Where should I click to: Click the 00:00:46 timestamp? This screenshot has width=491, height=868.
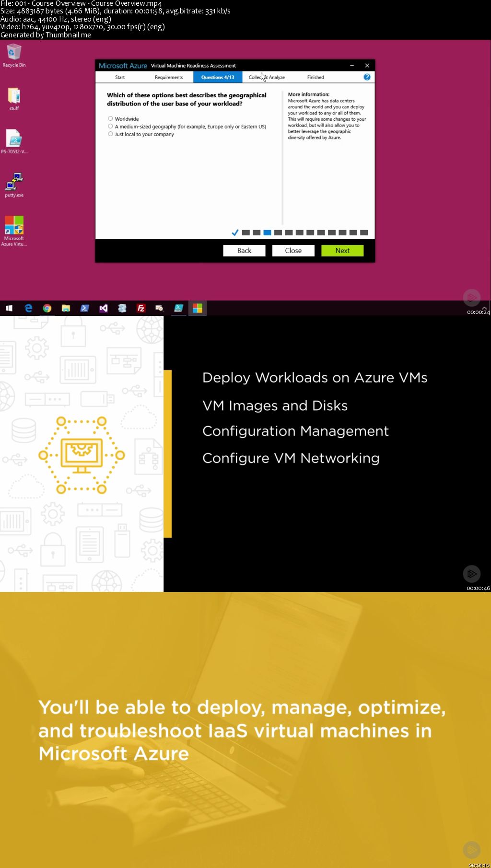pyautogui.click(x=478, y=588)
